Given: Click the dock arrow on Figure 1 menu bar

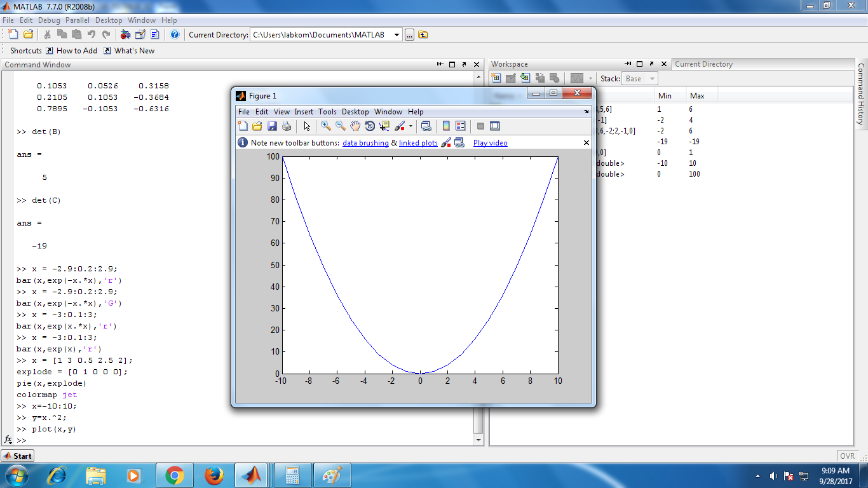Looking at the screenshot, I should tap(586, 112).
